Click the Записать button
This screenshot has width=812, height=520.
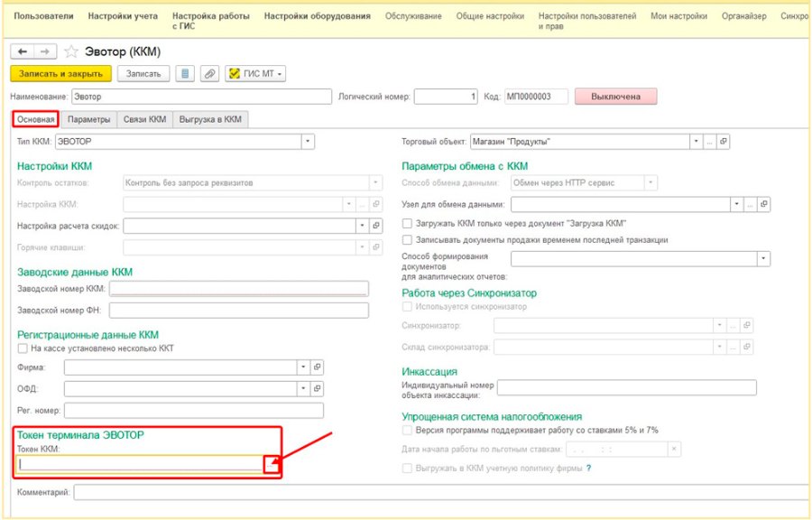[x=143, y=74]
